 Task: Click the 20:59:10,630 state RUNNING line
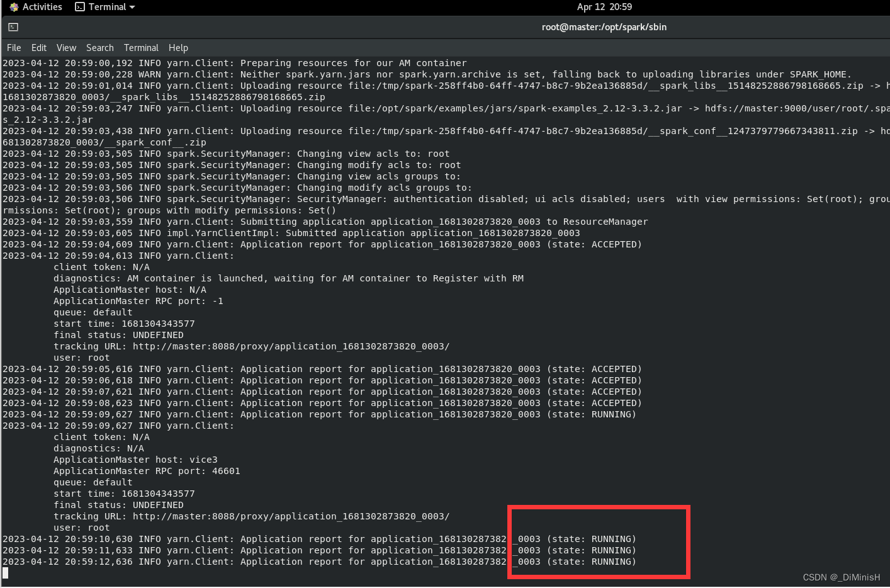click(x=319, y=539)
